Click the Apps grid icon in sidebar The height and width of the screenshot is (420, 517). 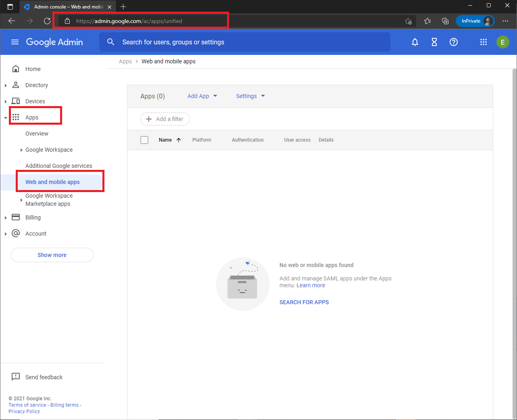[16, 117]
